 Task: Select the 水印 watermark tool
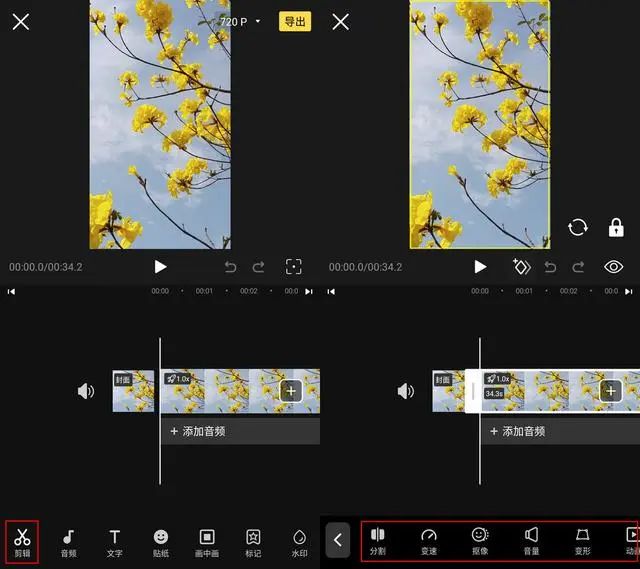tap(300, 543)
